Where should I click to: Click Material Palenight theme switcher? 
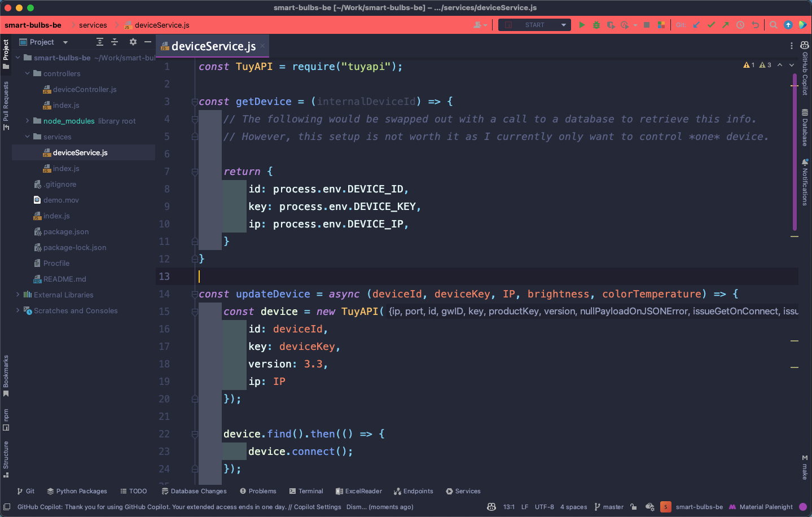click(761, 507)
